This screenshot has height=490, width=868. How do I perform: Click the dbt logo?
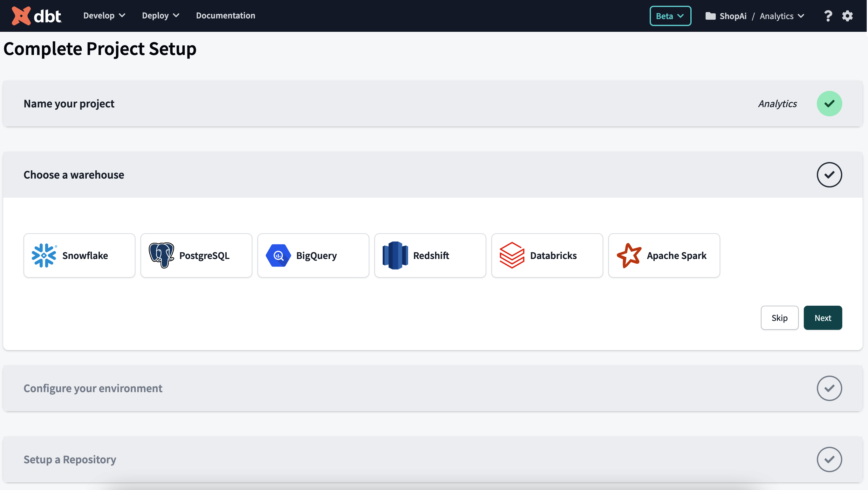(36, 16)
